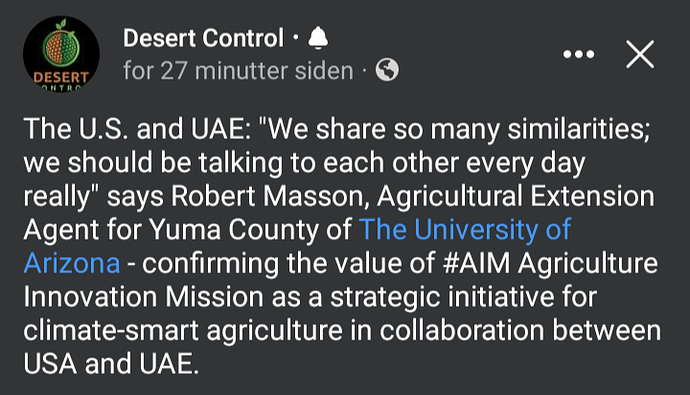Click the globe public-audience icon

387,70
